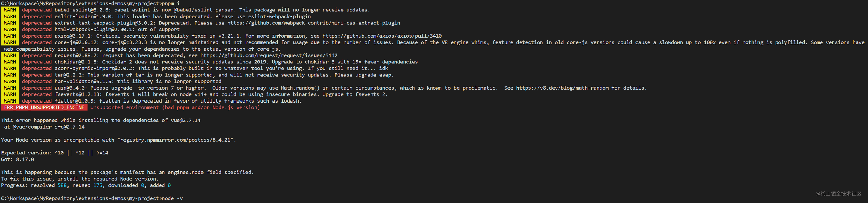868x203 pixels.
Task: Open the axios pull 3410 GitHub link
Action: [382, 36]
